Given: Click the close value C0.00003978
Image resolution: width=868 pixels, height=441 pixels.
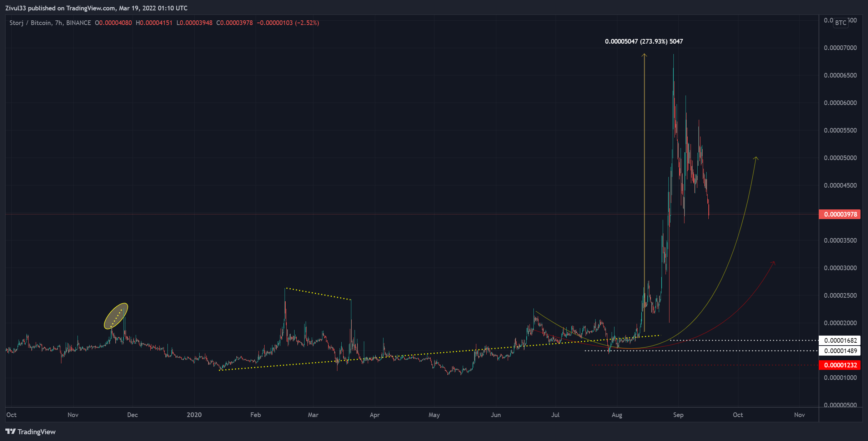Looking at the screenshot, I should click(x=235, y=23).
